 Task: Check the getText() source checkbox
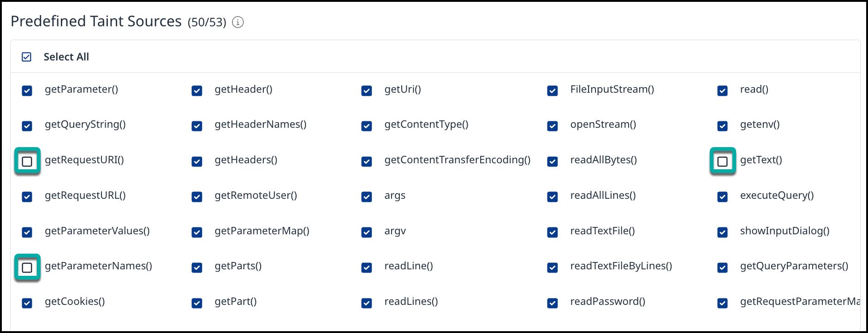coord(722,161)
